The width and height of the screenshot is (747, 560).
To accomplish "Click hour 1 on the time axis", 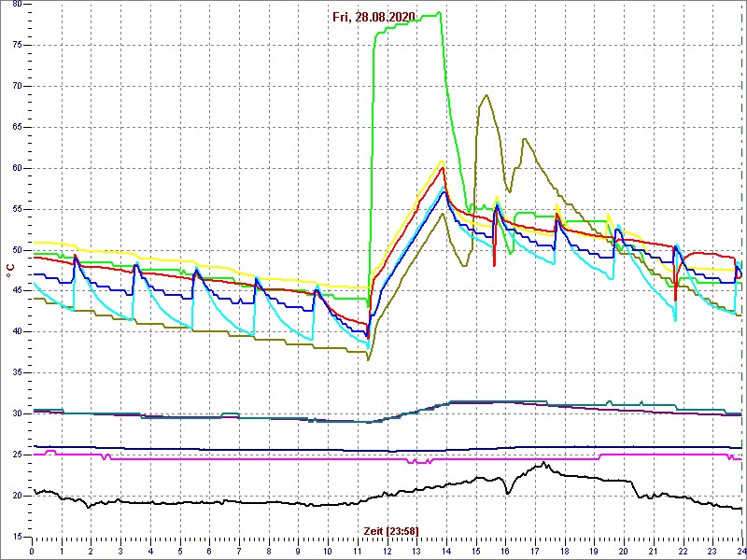I will pos(62,550).
